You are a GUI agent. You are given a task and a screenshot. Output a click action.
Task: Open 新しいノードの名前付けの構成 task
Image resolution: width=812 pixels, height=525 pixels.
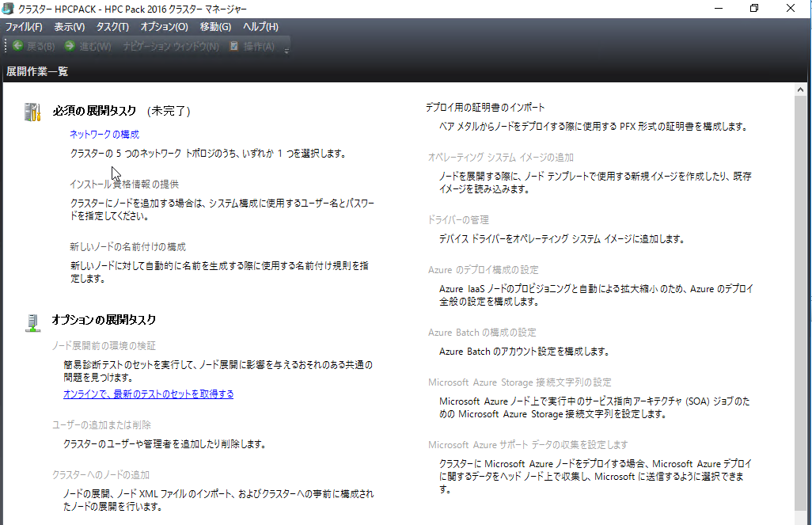coord(128,247)
